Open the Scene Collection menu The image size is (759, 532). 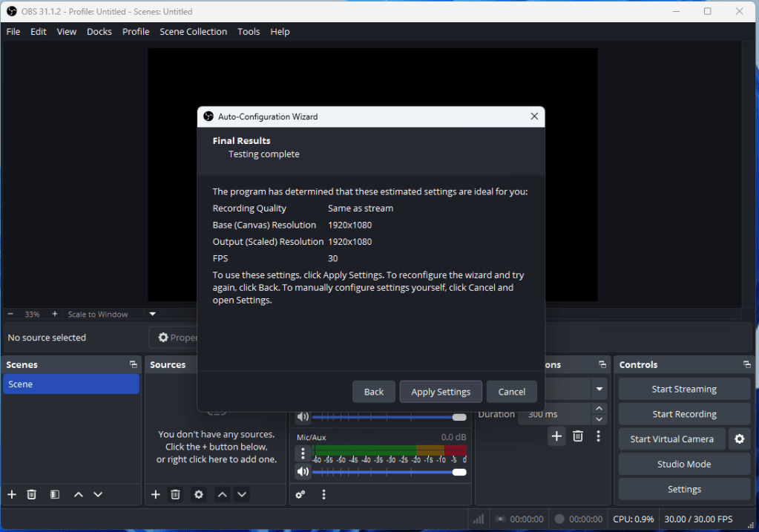(x=194, y=32)
